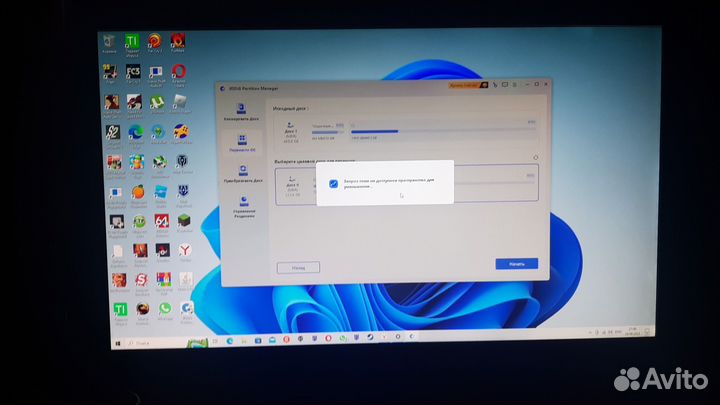Open the WhatsApp desktop shortcut
Viewport: 720px width, 405px height.
(164, 309)
